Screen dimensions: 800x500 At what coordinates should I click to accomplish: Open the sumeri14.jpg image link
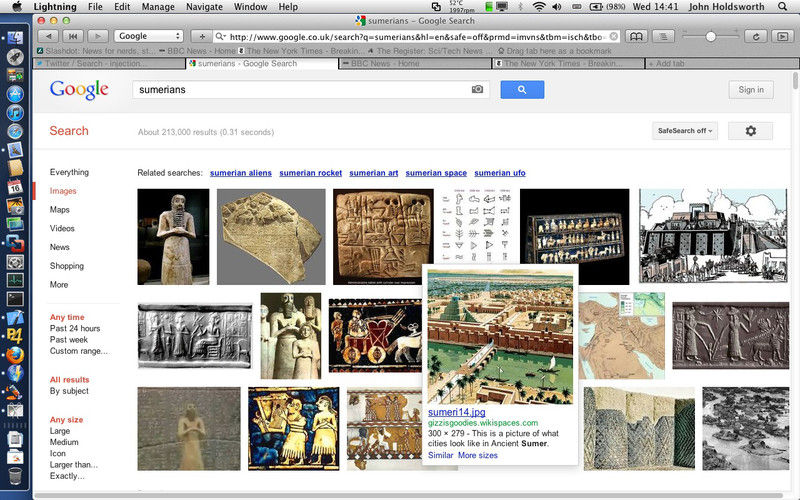(455, 412)
